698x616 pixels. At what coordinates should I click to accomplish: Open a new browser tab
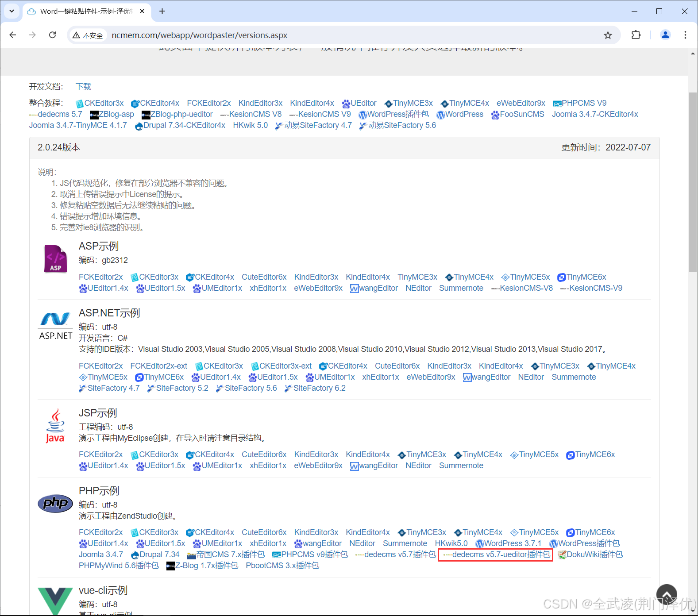coord(162,11)
